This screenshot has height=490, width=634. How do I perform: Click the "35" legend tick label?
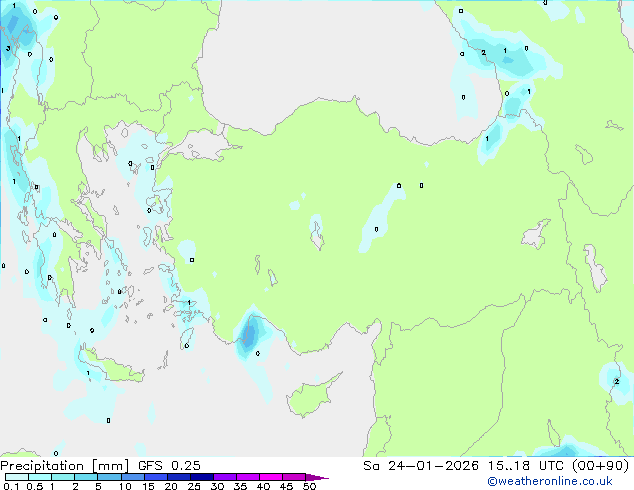pos(240,486)
